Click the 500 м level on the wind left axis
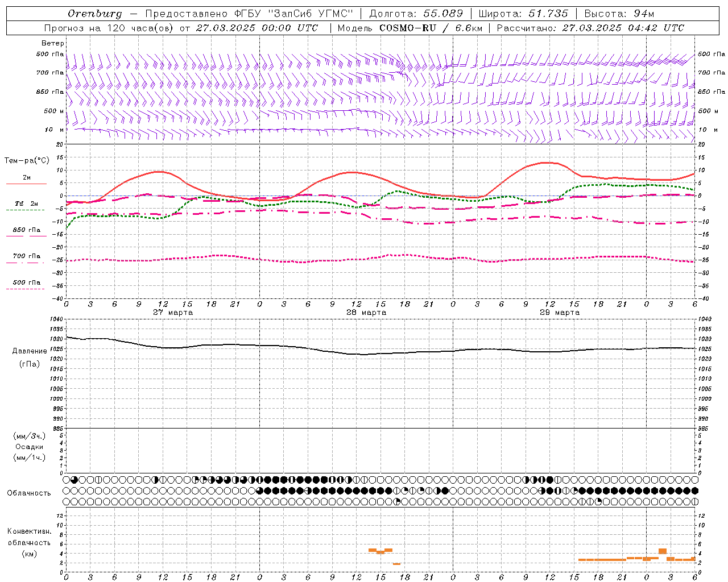This screenshot has width=728, height=582. [54, 111]
